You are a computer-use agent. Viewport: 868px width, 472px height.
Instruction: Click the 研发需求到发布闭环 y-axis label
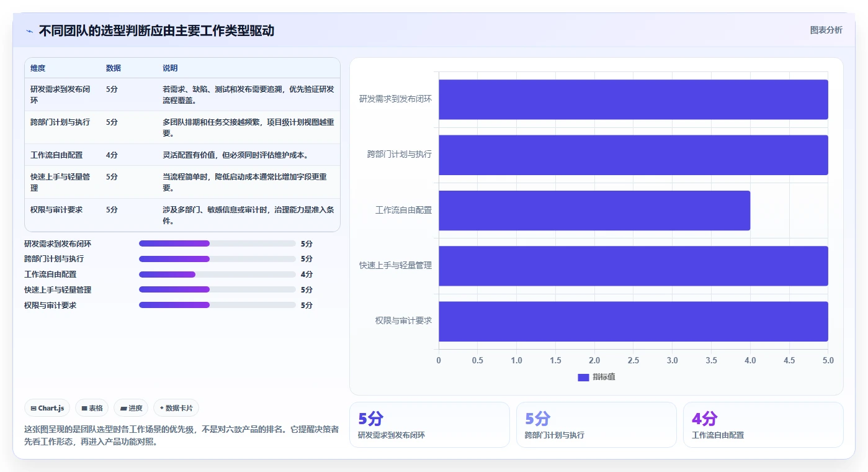(395, 99)
